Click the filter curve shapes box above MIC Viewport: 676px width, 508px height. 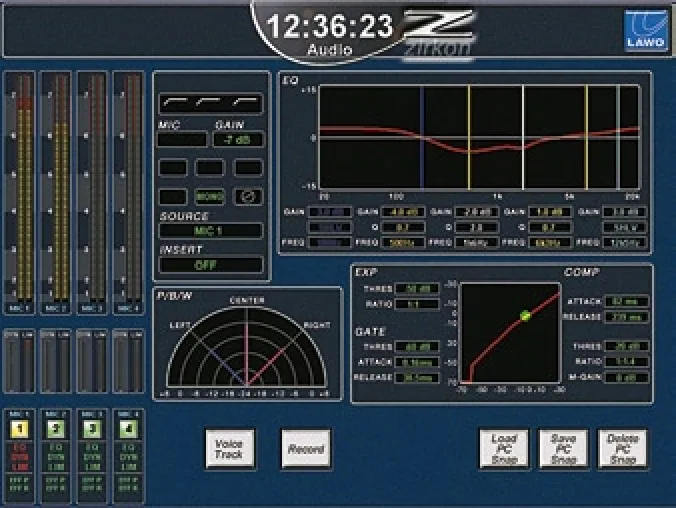click(211, 103)
